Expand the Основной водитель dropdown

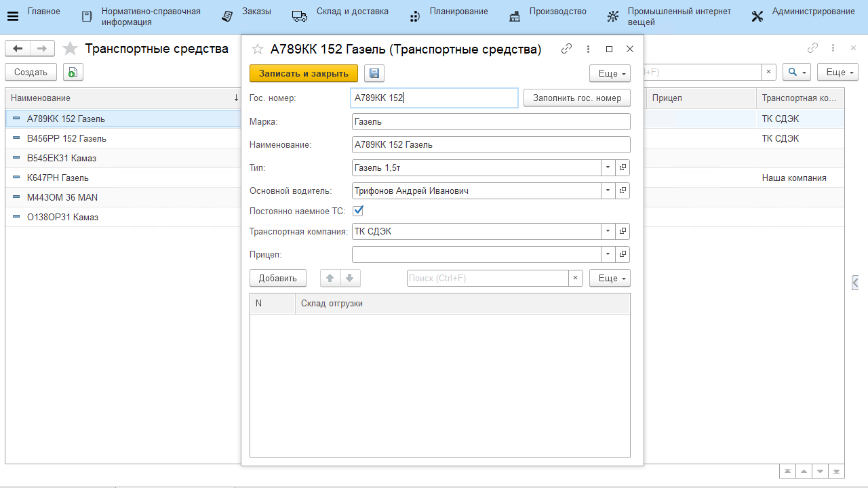608,190
